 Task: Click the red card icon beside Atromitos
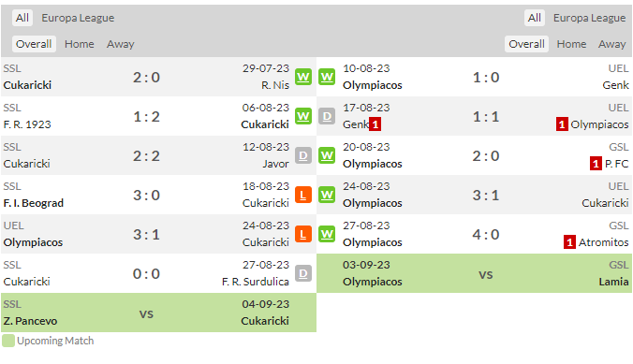click(569, 242)
